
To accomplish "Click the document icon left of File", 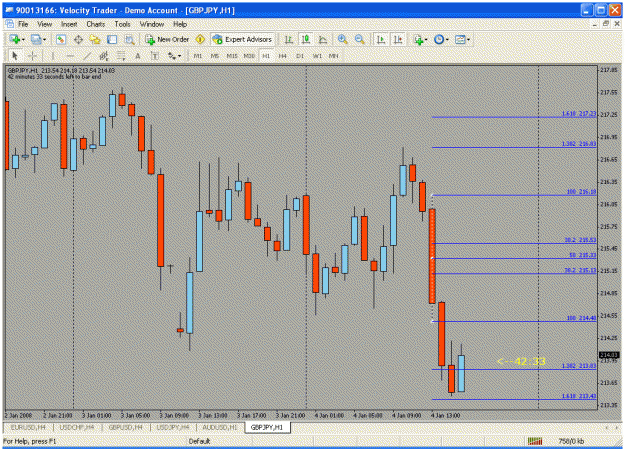I will (x=9, y=24).
